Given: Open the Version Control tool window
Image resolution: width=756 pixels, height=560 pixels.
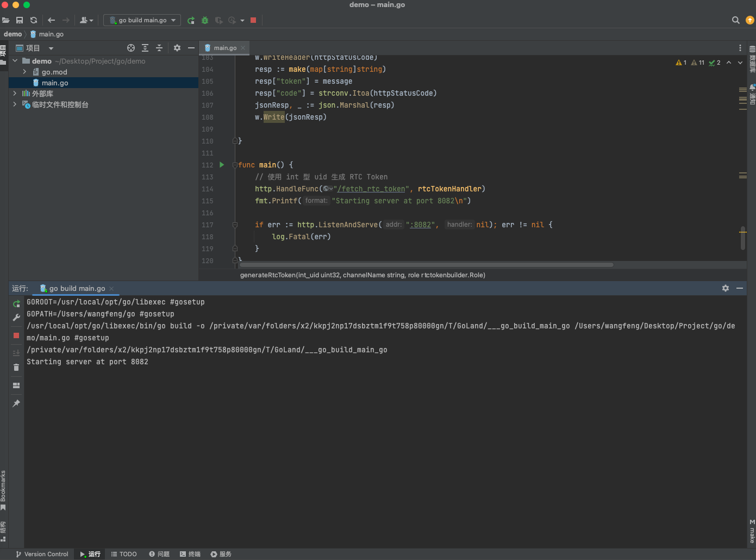Looking at the screenshot, I should (x=42, y=554).
